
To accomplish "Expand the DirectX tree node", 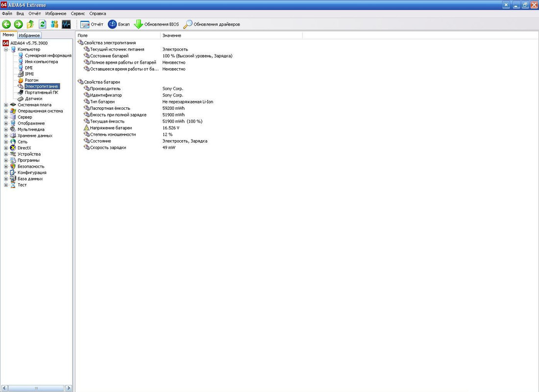I will pyautogui.click(x=6, y=148).
